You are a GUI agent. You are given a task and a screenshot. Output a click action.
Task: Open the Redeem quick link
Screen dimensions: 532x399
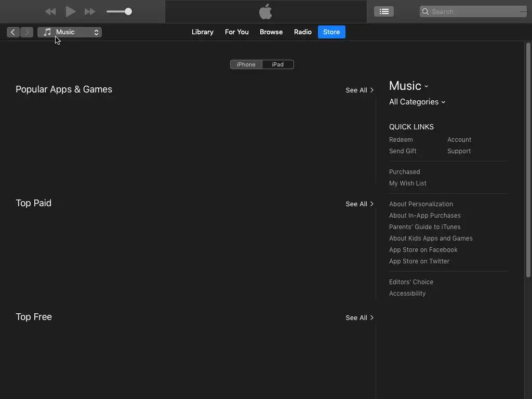tap(401, 140)
